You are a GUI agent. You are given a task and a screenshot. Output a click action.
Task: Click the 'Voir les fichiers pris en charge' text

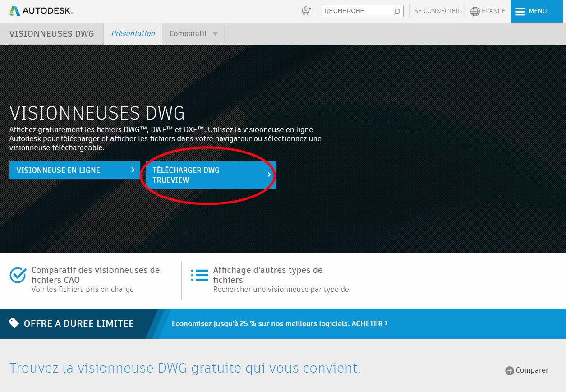[x=83, y=289]
